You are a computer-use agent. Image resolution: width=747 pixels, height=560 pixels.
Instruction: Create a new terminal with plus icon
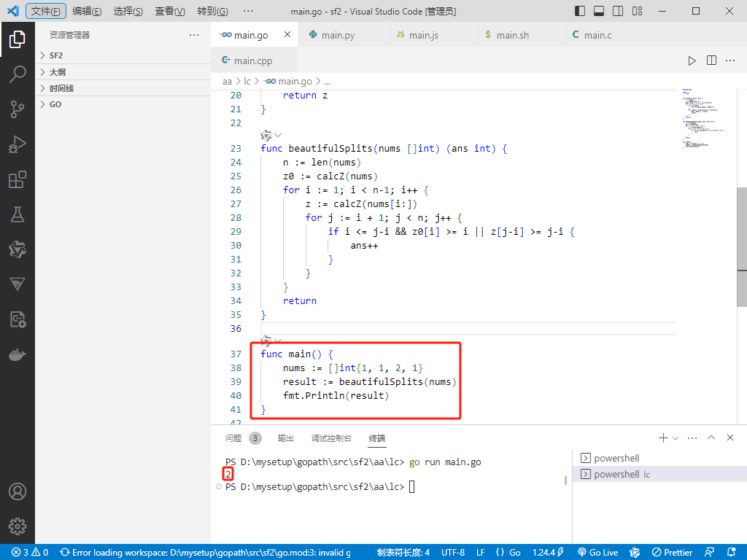662,437
